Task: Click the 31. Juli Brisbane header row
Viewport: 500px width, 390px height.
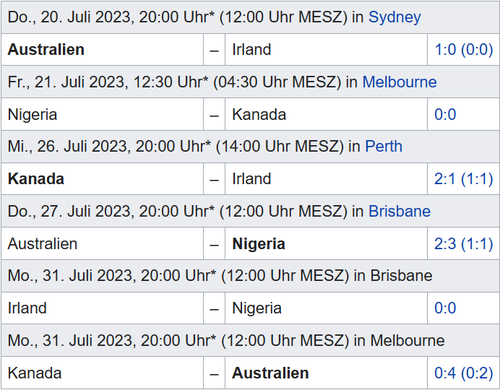Action: coord(250,276)
